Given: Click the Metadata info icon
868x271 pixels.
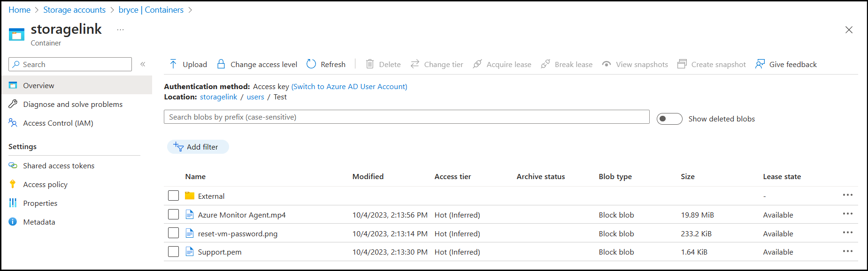Looking at the screenshot, I should [13, 222].
